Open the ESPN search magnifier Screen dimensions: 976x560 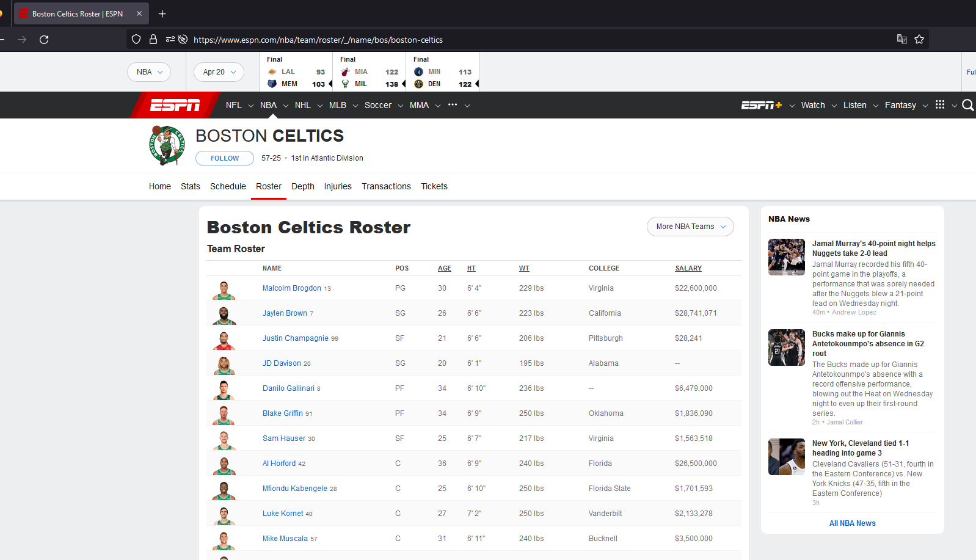(x=968, y=105)
